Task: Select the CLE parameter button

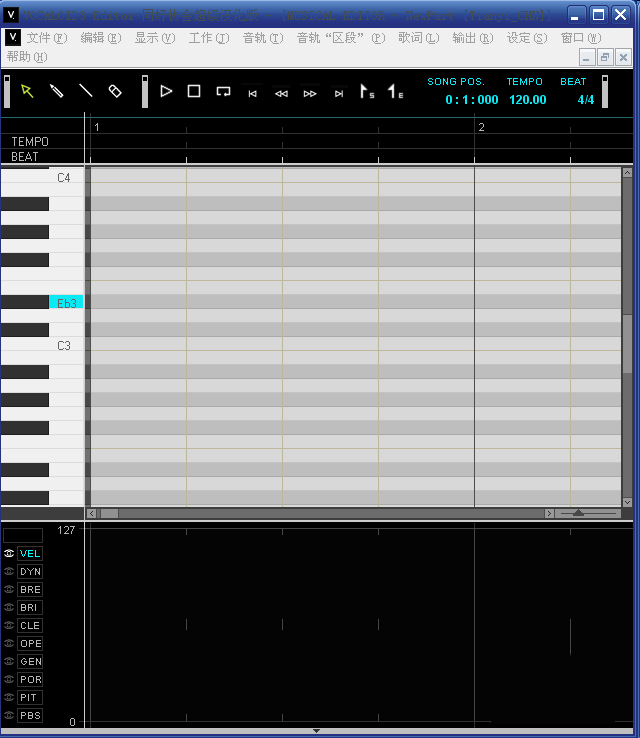Action: pyautogui.click(x=30, y=626)
